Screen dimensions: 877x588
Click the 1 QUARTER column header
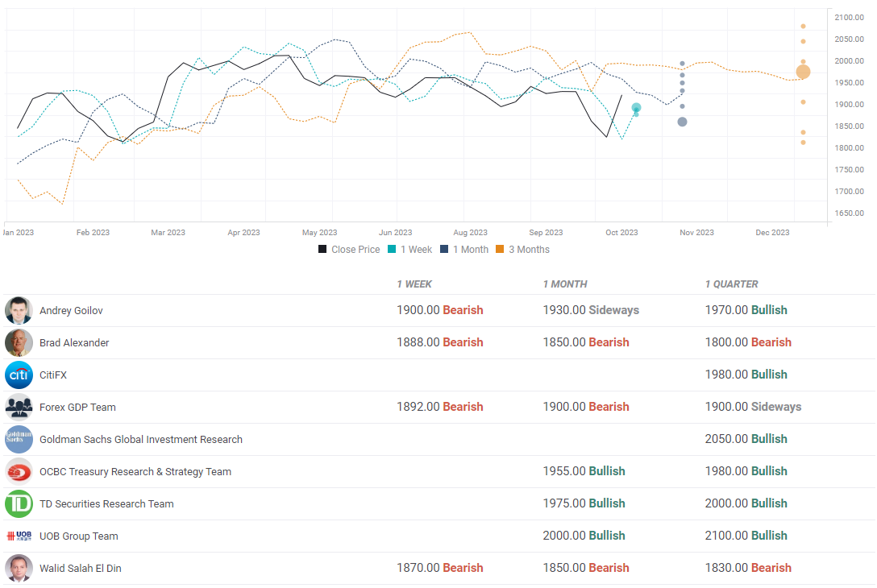731,284
